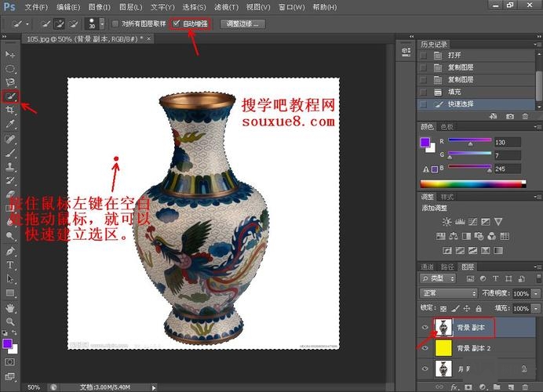Uncheck 自动增强 checkbox
543x392 pixels.
tap(176, 24)
